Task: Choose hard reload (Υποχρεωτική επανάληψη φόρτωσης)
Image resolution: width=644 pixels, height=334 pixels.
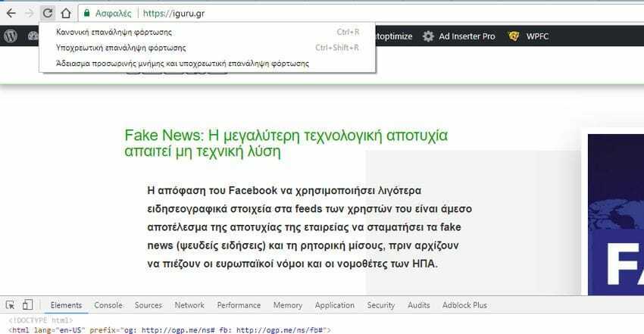Action: [120, 48]
